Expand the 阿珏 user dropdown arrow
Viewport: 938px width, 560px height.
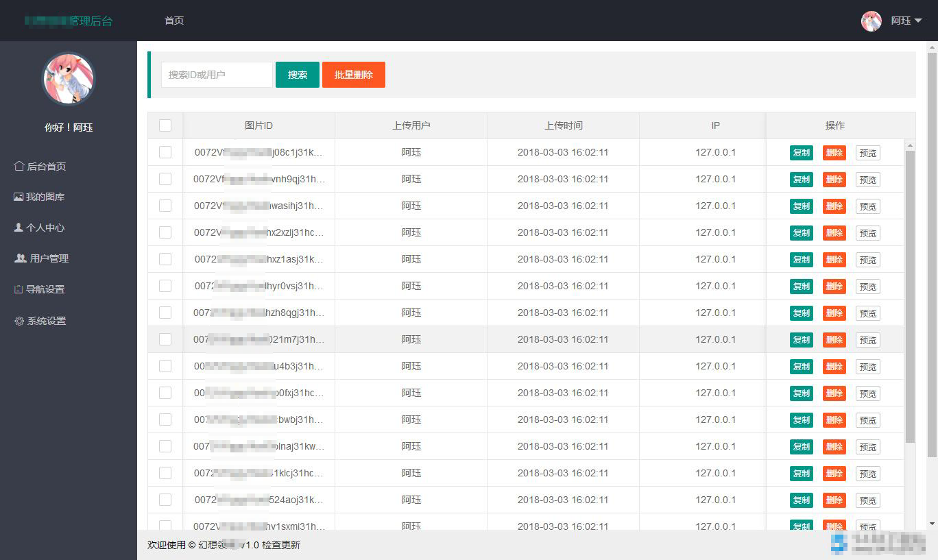click(918, 21)
